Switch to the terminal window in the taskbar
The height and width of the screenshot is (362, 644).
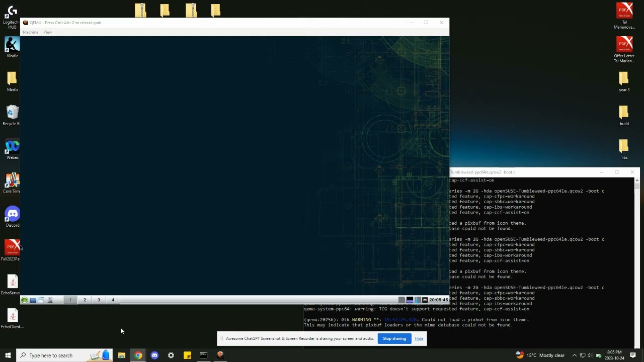(204, 355)
